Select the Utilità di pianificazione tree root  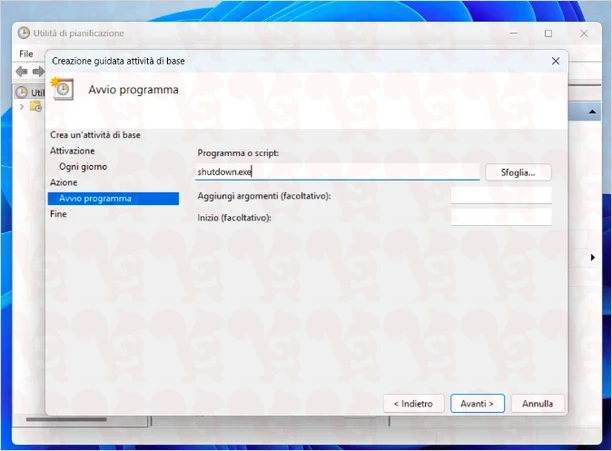30,92
